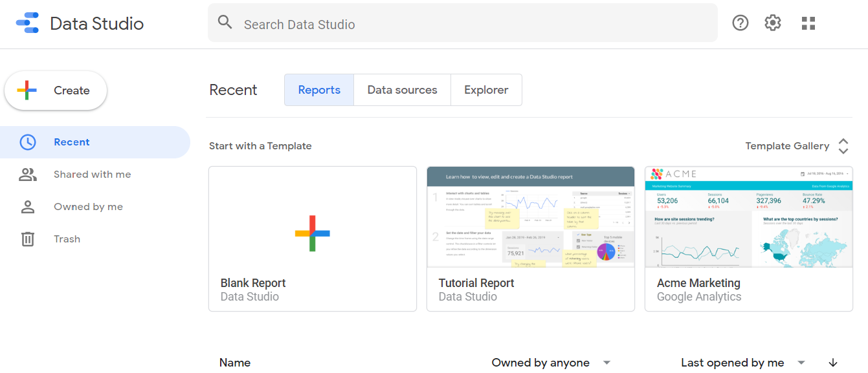Open the Acme Marketing template thumbnail
Screen dimensions: 868x373
pos(749,217)
